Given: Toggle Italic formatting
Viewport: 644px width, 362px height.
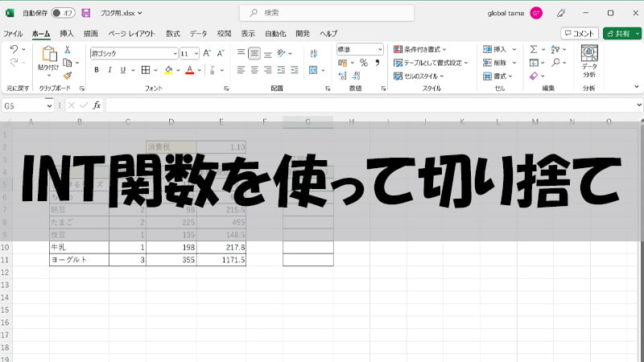Looking at the screenshot, I should (111, 70).
